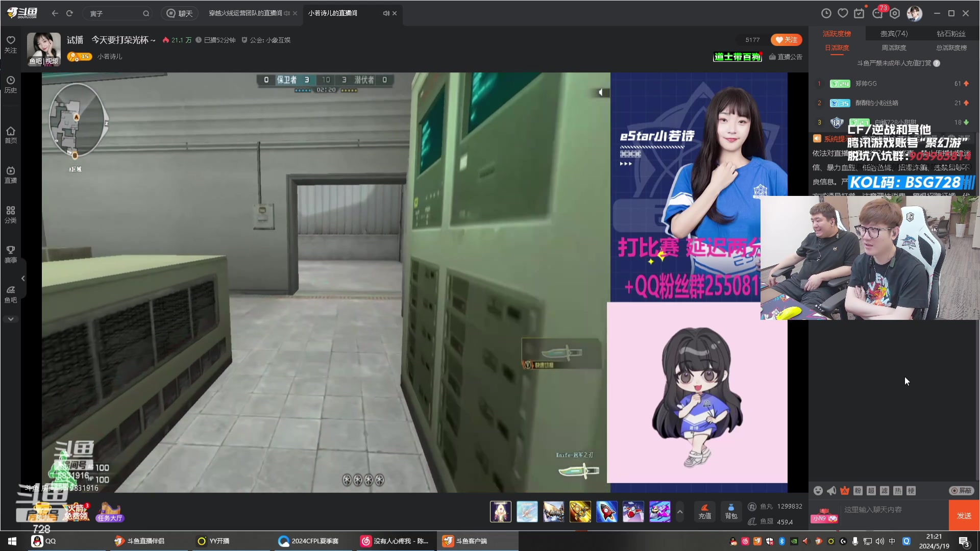Go back with the back arrow
The width and height of the screenshot is (980, 551).
(55, 13)
